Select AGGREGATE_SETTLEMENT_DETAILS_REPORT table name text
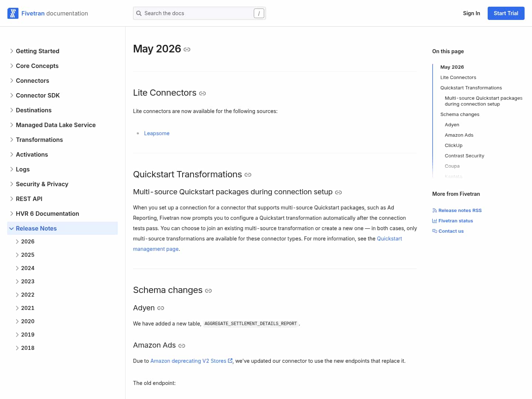Viewport: 532px width, 399px height. 250,324
